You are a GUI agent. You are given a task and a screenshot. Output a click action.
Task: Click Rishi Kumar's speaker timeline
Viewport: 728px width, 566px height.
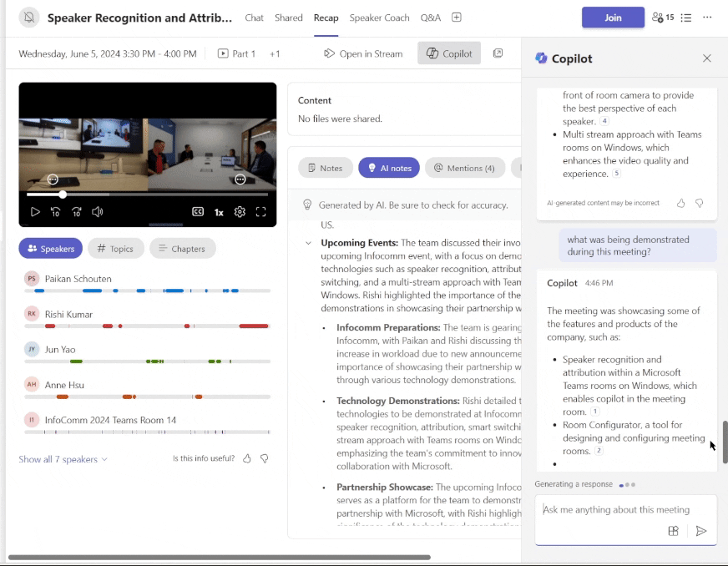tap(147, 326)
